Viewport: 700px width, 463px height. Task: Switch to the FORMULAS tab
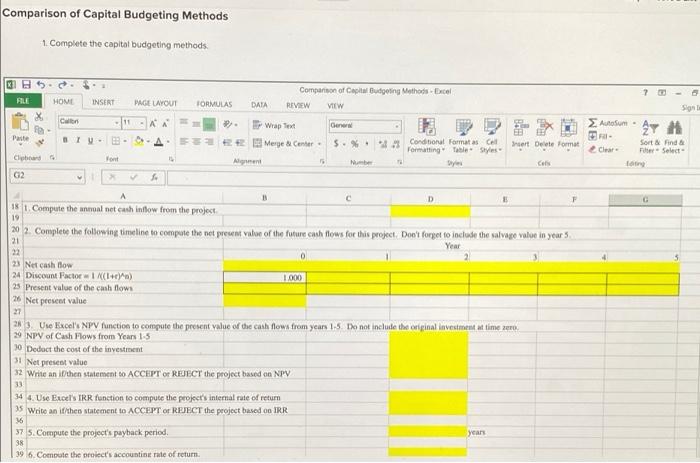(x=214, y=104)
